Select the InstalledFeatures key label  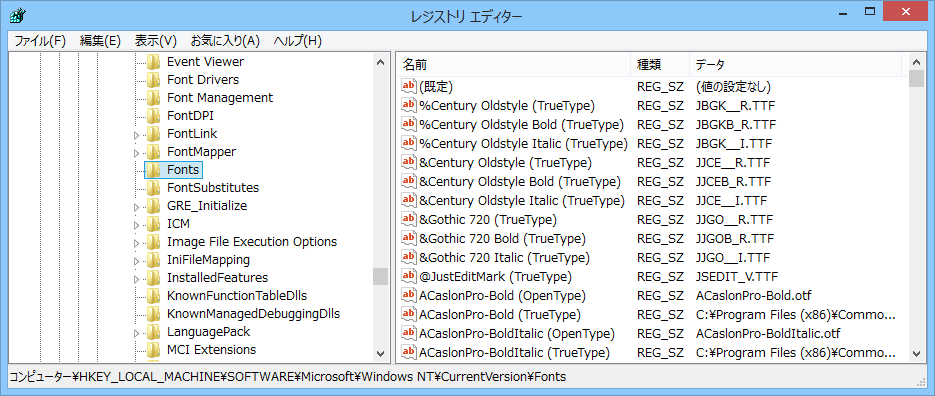[x=218, y=278]
